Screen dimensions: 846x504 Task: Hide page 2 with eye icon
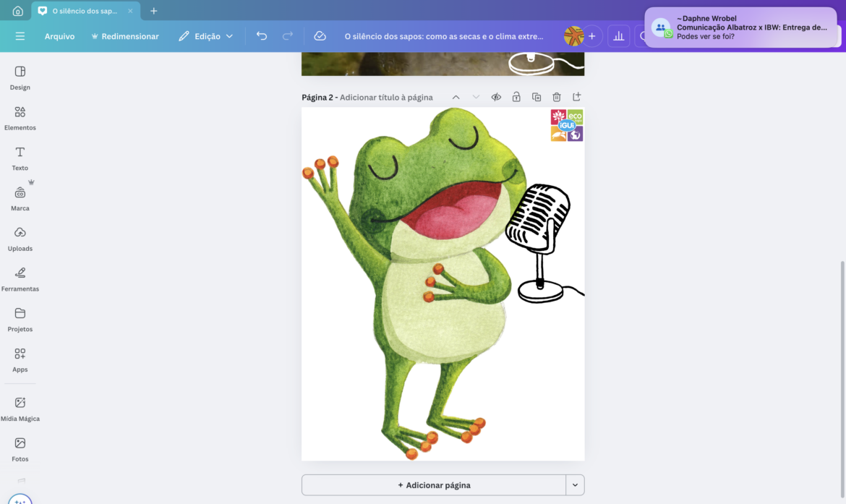[x=496, y=97]
